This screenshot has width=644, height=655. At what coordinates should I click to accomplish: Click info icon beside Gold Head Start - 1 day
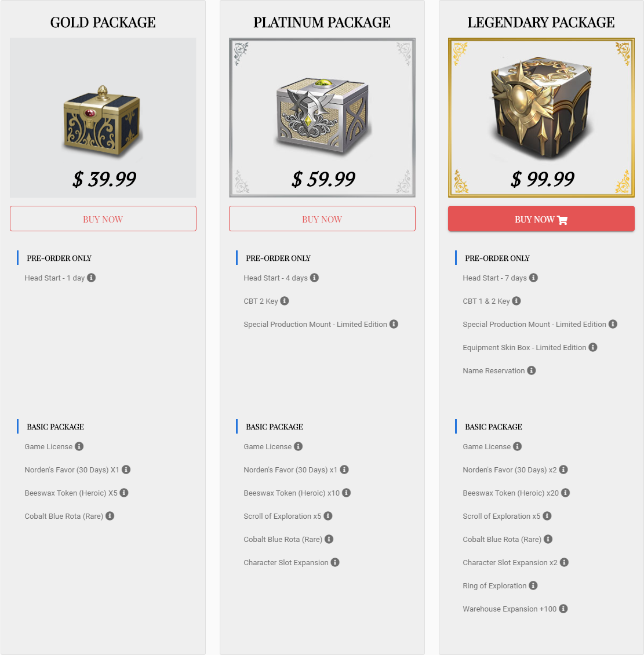92,278
